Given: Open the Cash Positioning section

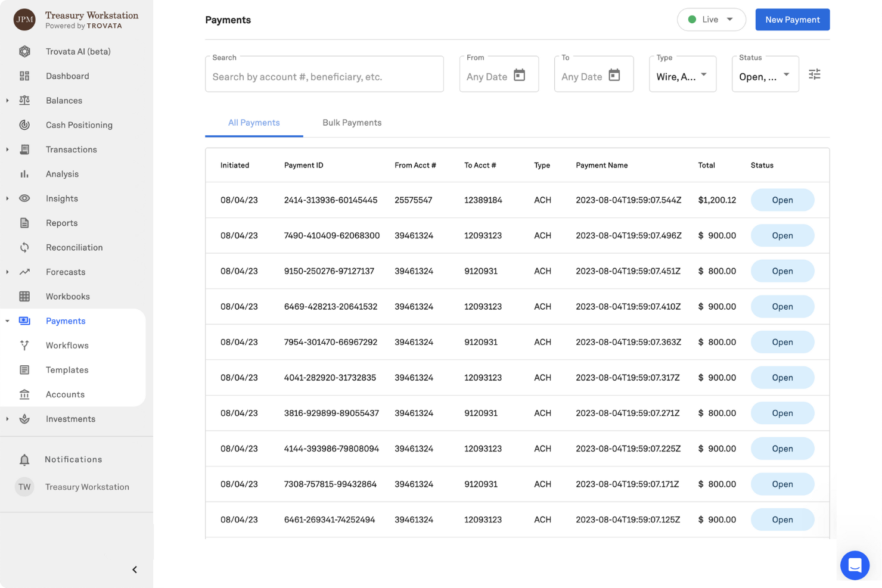Looking at the screenshot, I should click(x=79, y=125).
